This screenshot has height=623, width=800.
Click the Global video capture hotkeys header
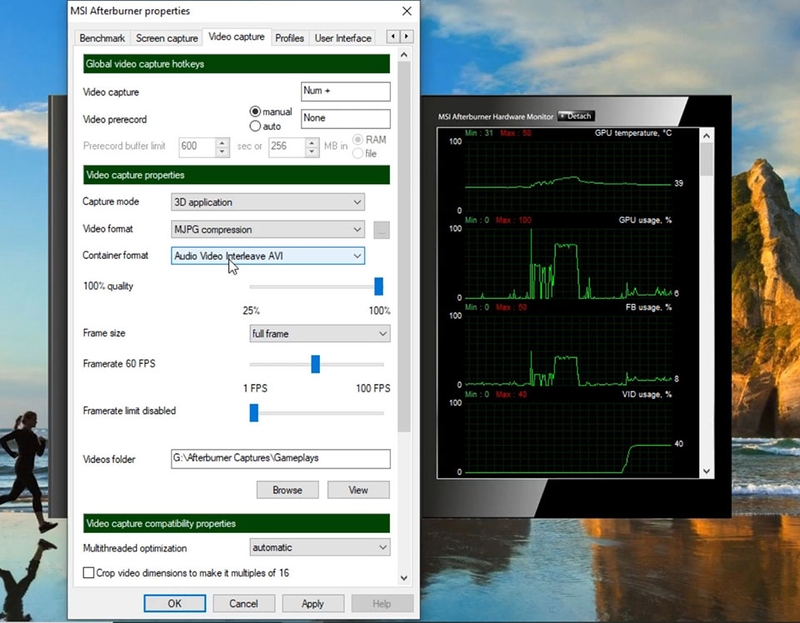click(236, 64)
